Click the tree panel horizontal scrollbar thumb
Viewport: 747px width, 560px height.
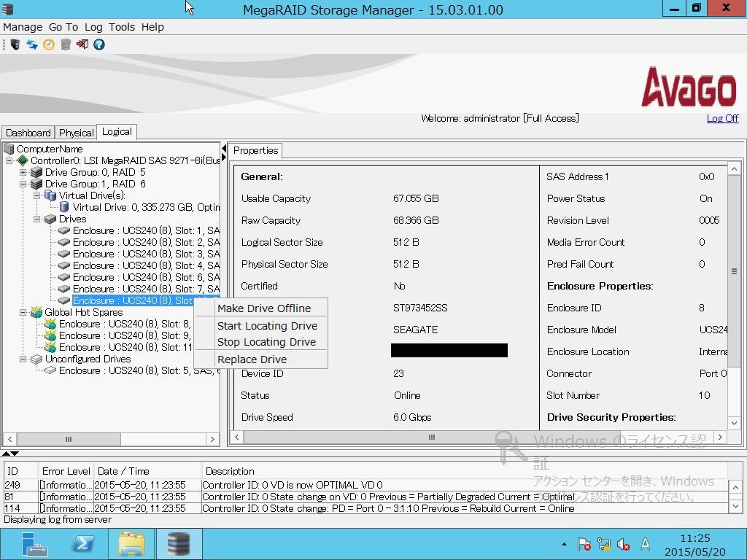(69, 439)
